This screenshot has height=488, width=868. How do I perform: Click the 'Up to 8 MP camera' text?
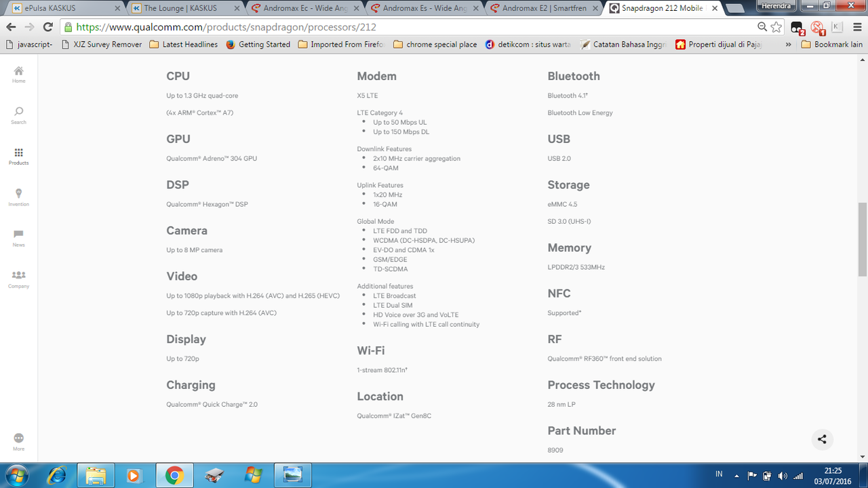[x=195, y=250]
